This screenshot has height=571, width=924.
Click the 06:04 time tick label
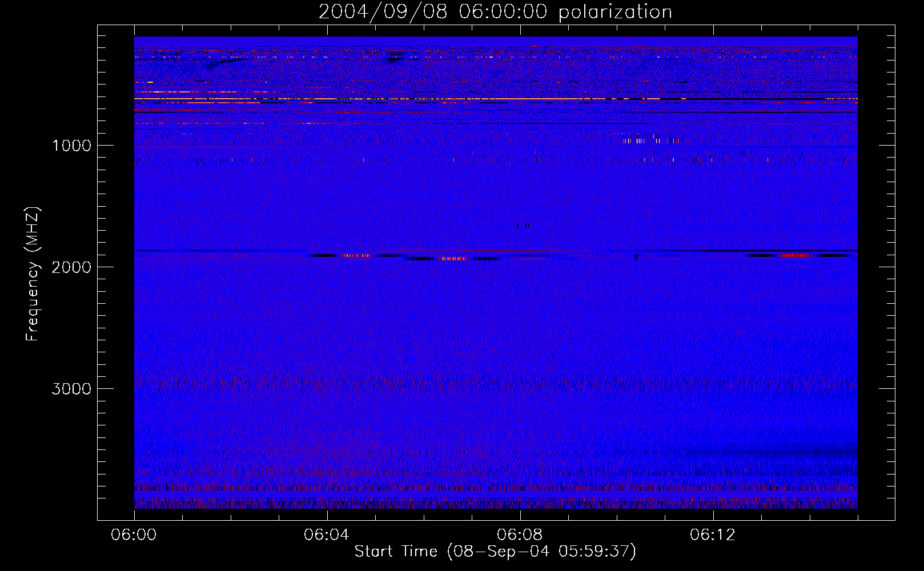[x=327, y=535]
